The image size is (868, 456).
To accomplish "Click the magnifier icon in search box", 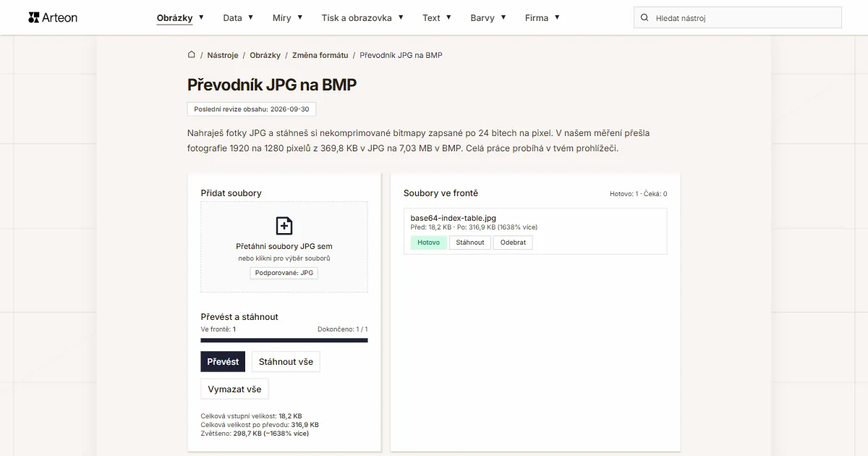I will 644,17.
